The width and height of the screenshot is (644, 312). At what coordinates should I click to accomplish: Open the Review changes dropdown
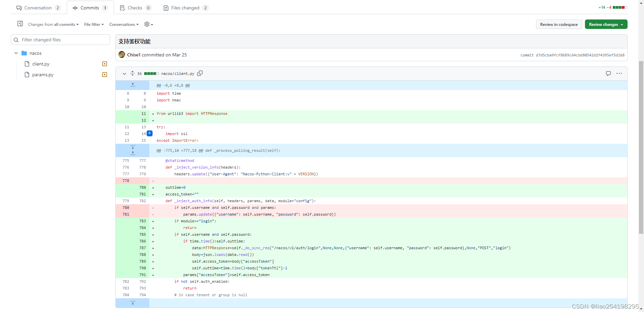(606, 24)
